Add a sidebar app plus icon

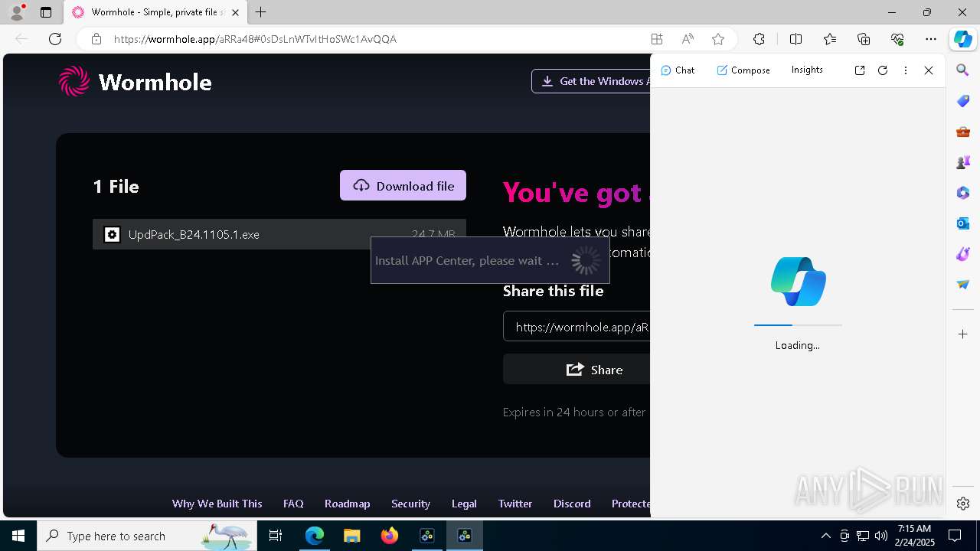(x=963, y=334)
